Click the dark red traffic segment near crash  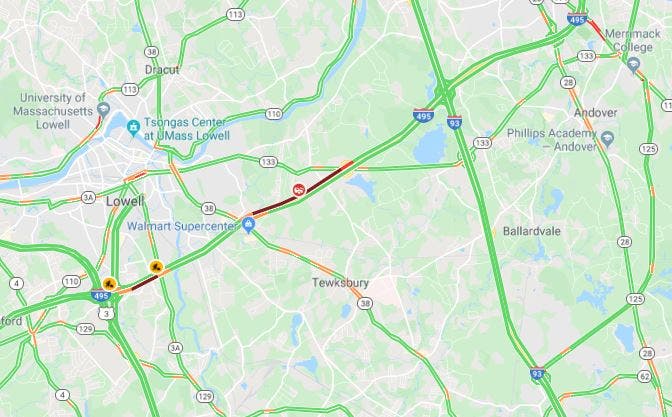[300, 191]
